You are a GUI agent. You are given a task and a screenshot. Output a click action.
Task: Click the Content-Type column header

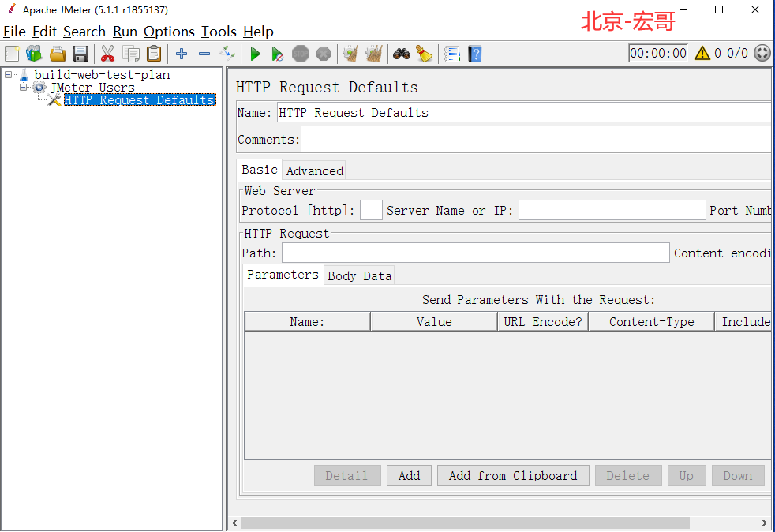click(x=651, y=321)
